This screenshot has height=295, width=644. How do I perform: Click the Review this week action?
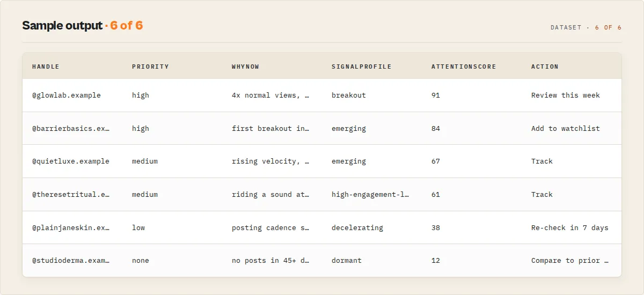click(x=566, y=95)
